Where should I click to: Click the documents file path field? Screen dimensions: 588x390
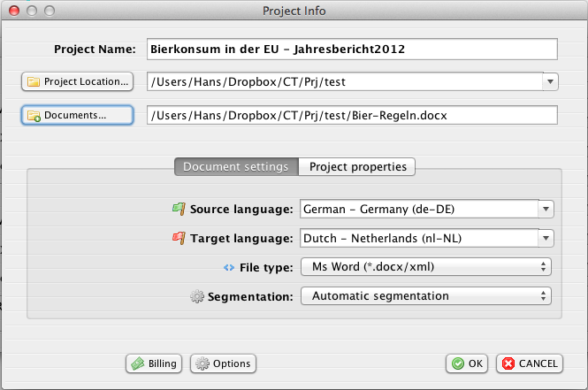click(352, 115)
